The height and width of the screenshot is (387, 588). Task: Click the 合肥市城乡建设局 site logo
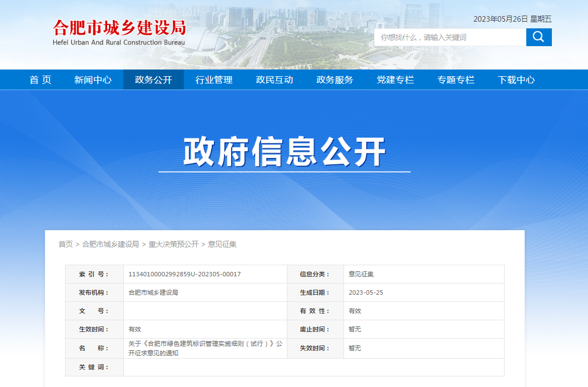point(119,33)
